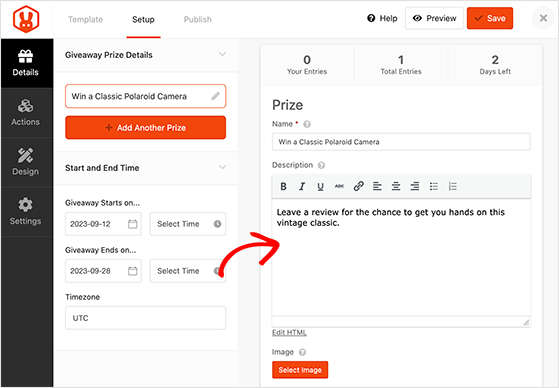559x388 pixels.
Task: Open the Design sidebar section
Action: 26,162
